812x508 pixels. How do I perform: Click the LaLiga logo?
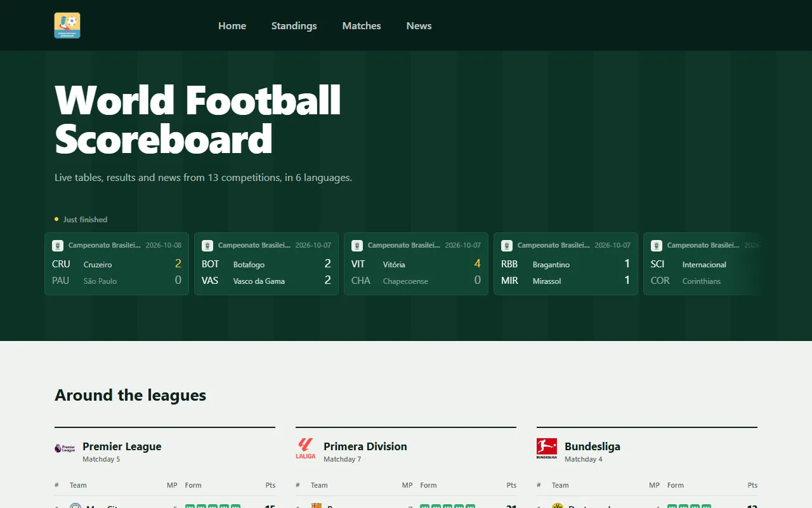pos(306,448)
